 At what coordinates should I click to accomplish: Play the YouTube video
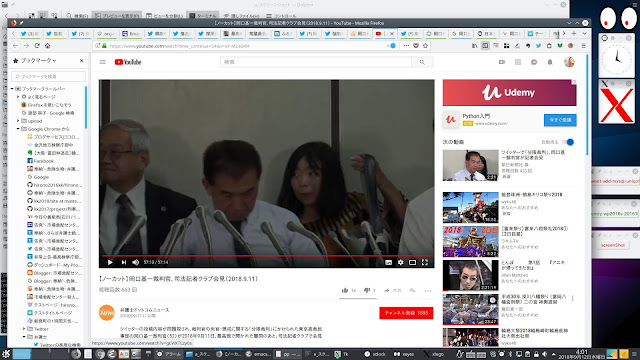(110, 262)
